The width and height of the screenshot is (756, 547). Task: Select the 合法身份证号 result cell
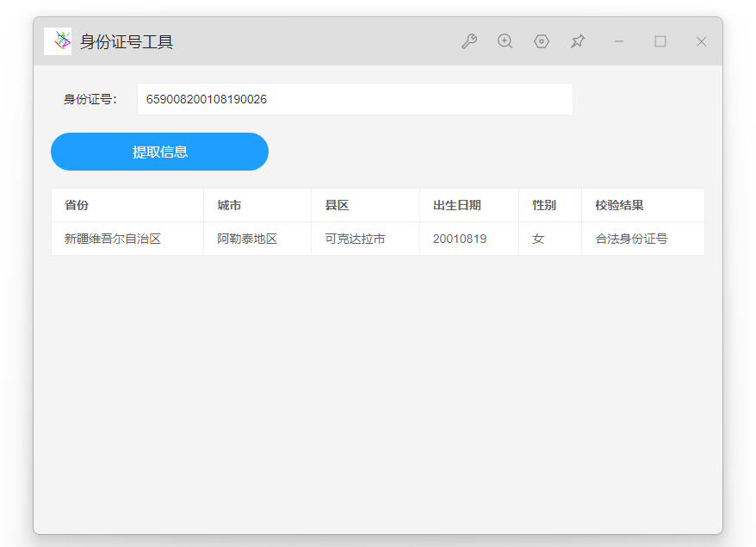pos(643,239)
